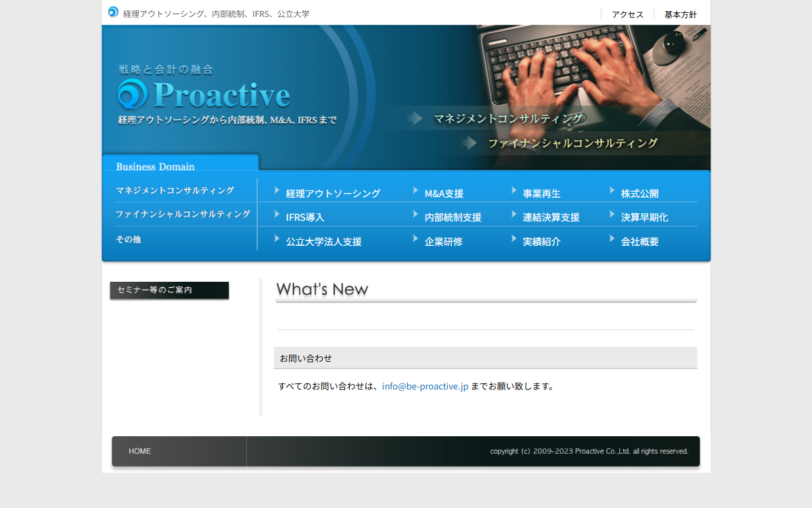
Task: Click banner text ファイナンシャルコンサルティング
Action: [572, 144]
